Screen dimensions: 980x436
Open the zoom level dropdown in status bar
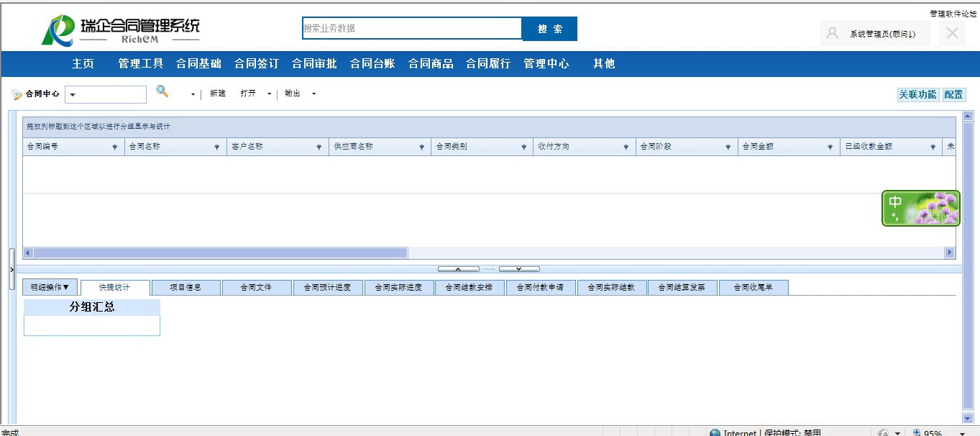962,433
